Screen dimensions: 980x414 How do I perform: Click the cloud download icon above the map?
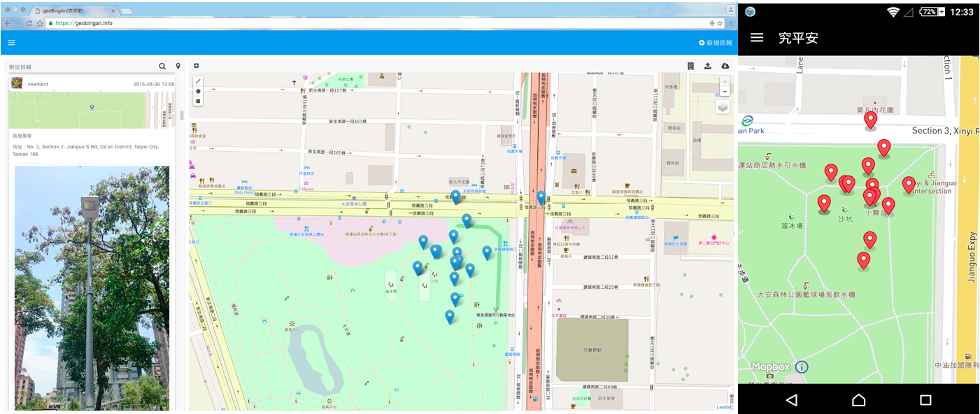(725, 66)
